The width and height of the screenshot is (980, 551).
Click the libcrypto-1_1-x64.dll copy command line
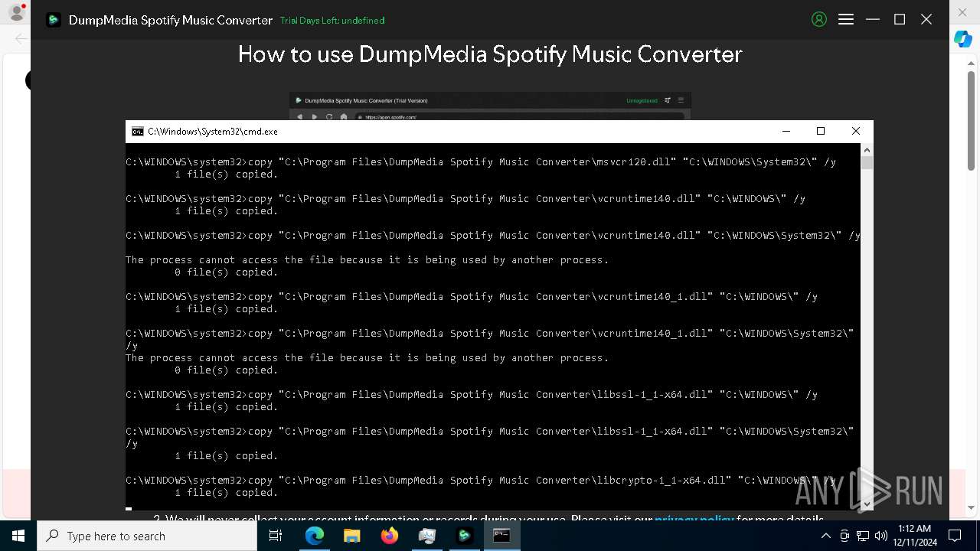pyautogui.click(x=481, y=481)
